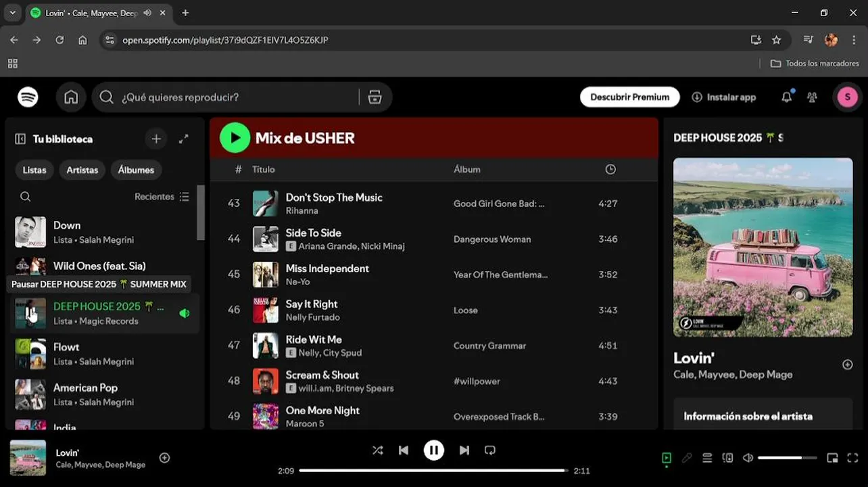Image resolution: width=868 pixels, height=487 pixels.
Task: Open artist Rihanna link
Action: (302, 211)
